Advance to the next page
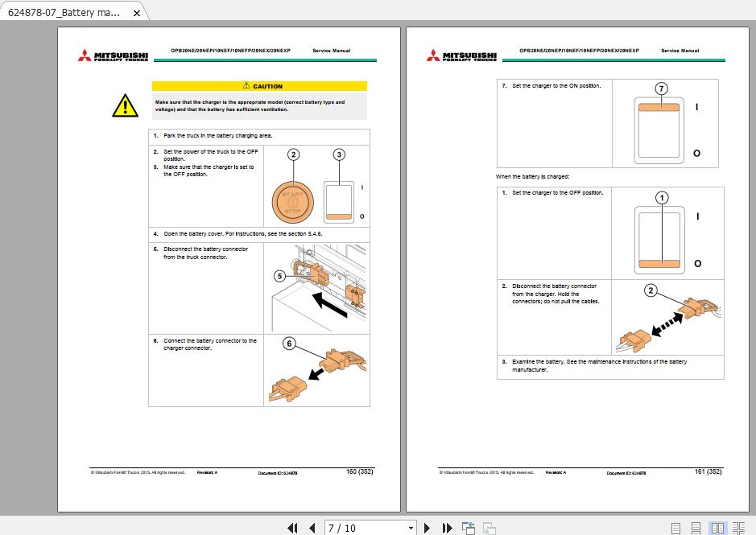 click(x=427, y=528)
